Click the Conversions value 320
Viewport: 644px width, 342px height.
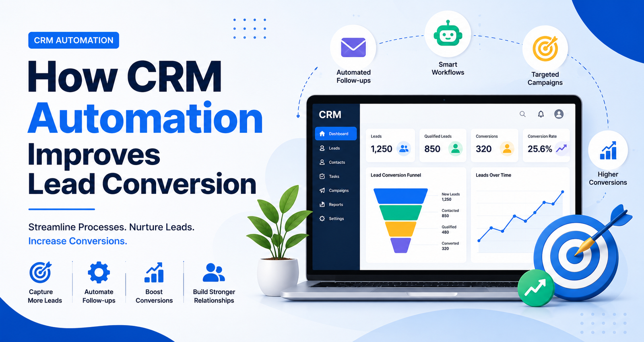click(x=484, y=149)
